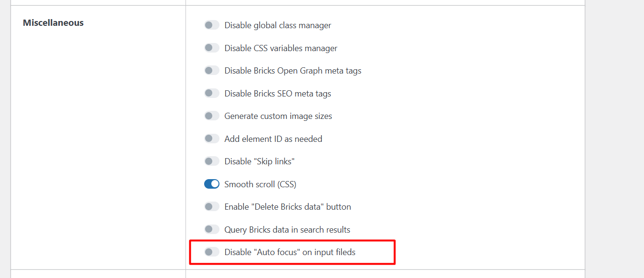The width and height of the screenshot is (644, 278).
Task: Toggle the Disable Bricks SEO meta tags switch
Action: [x=212, y=94]
